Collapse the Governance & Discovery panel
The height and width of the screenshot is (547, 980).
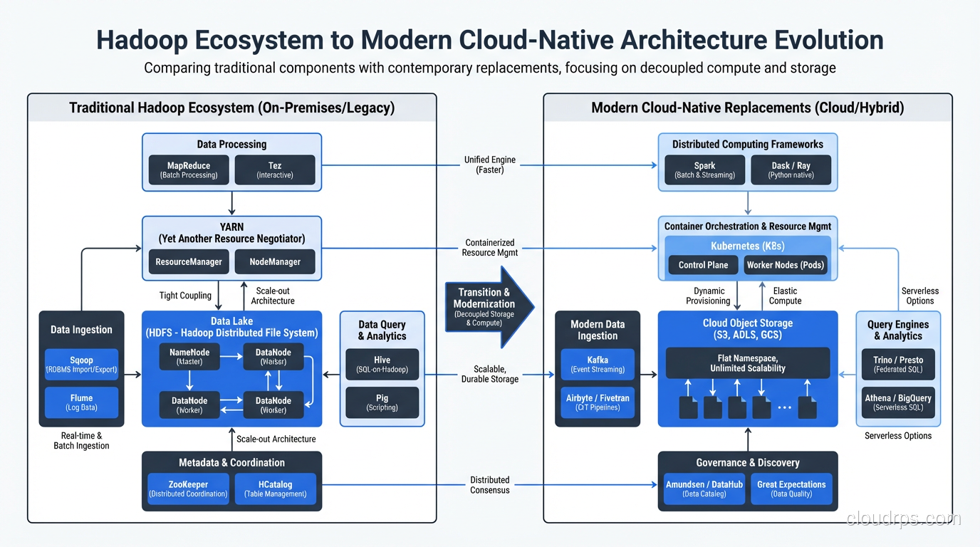pyautogui.click(x=748, y=462)
